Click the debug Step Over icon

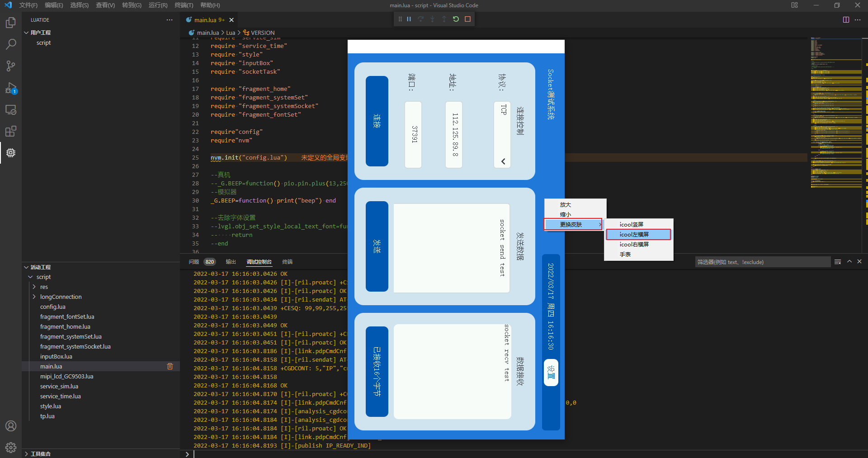pyautogui.click(x=421, y=19)
